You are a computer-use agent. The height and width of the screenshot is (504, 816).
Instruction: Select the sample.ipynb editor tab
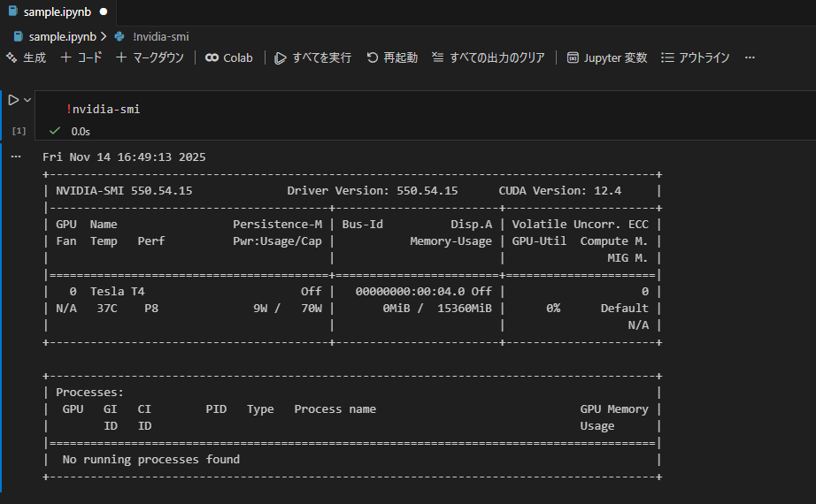58,12
